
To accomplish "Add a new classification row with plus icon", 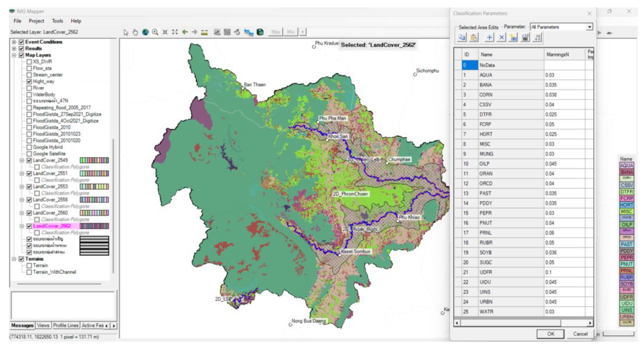I will (489, 38).
